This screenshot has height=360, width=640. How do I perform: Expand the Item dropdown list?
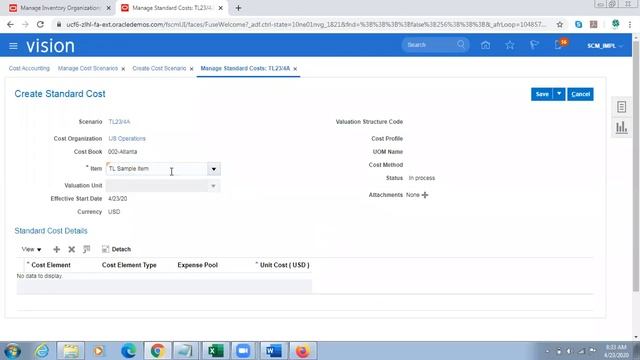tap(213, 169)
